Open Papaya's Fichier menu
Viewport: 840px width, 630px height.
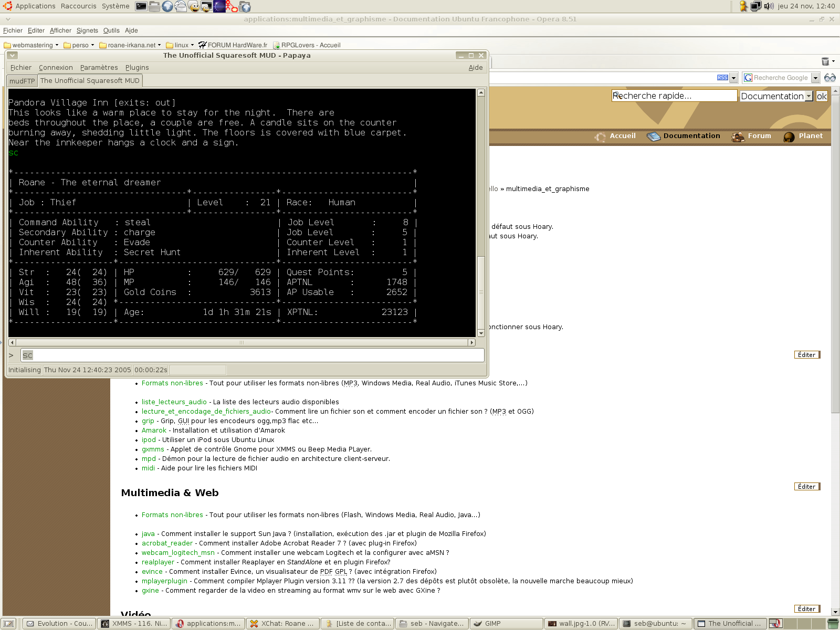click(x=21, y=68)
